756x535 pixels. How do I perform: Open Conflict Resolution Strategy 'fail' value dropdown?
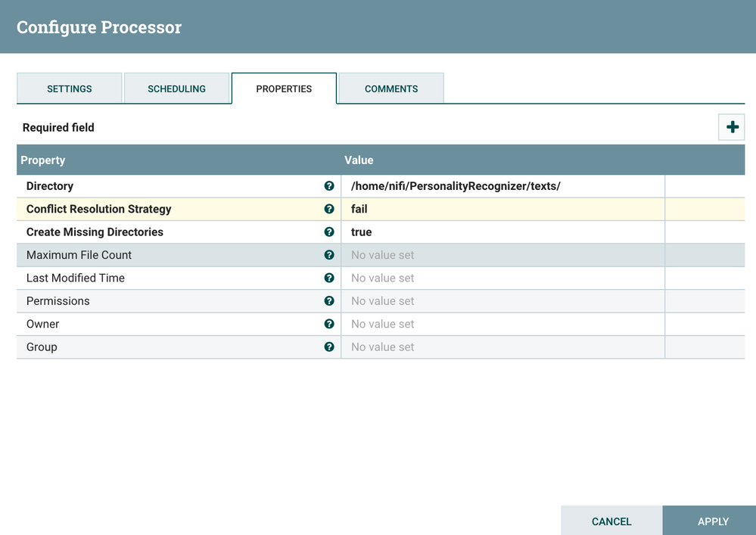coord(502,209)
